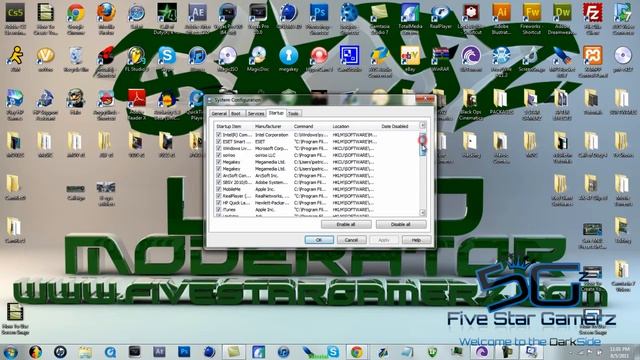Open FileZilla Client desktop shortcut
Screen dimensions: 640x360
tap(592, 17)
